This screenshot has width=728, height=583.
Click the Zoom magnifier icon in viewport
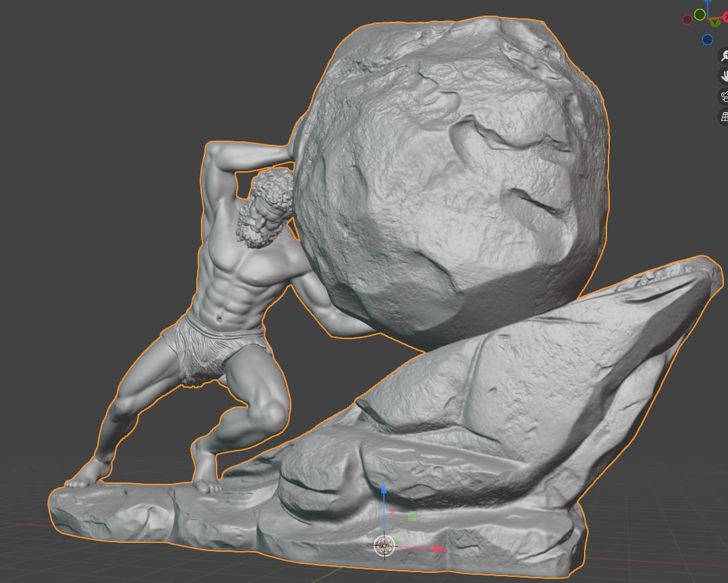pyautogui.click(x=725, y=56)
